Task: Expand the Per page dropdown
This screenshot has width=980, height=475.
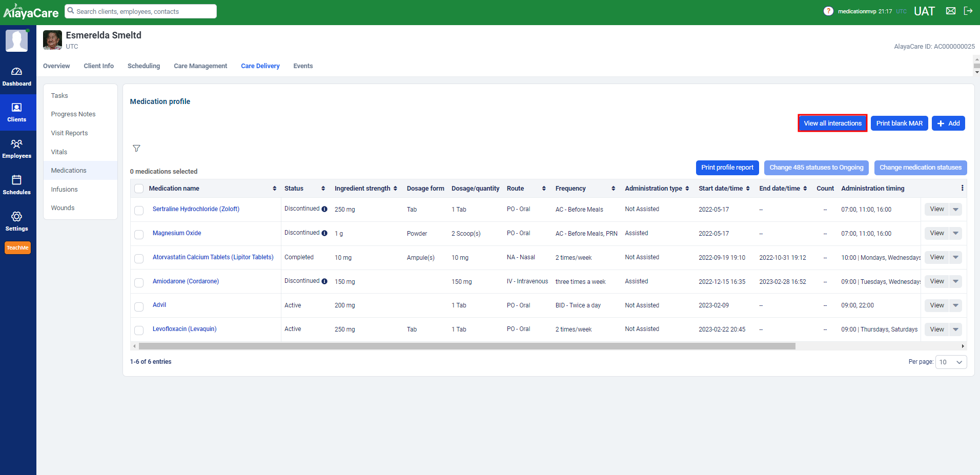Action: (951, 362)
